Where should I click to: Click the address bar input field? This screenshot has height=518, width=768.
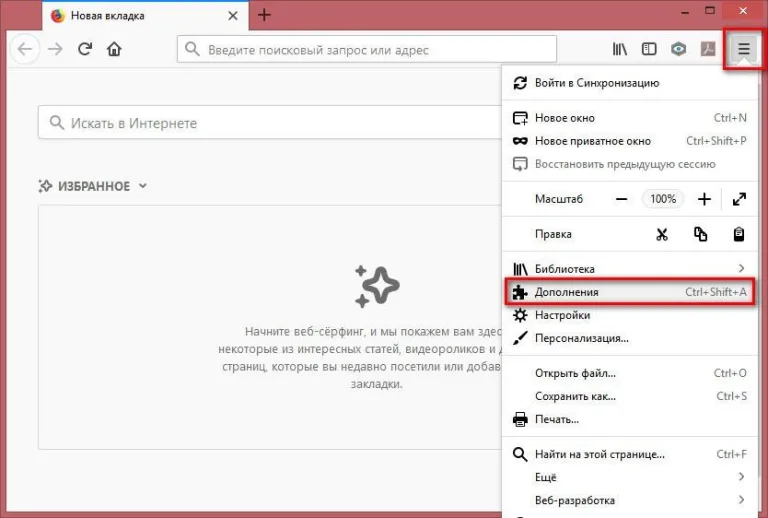[367, 49]
